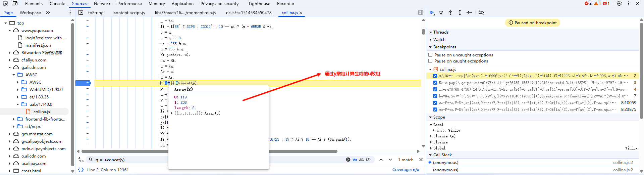The height and width of the screenshot is (175, 644).
Task: Click the Coverage: n/a link
Action: click(406, 170)
